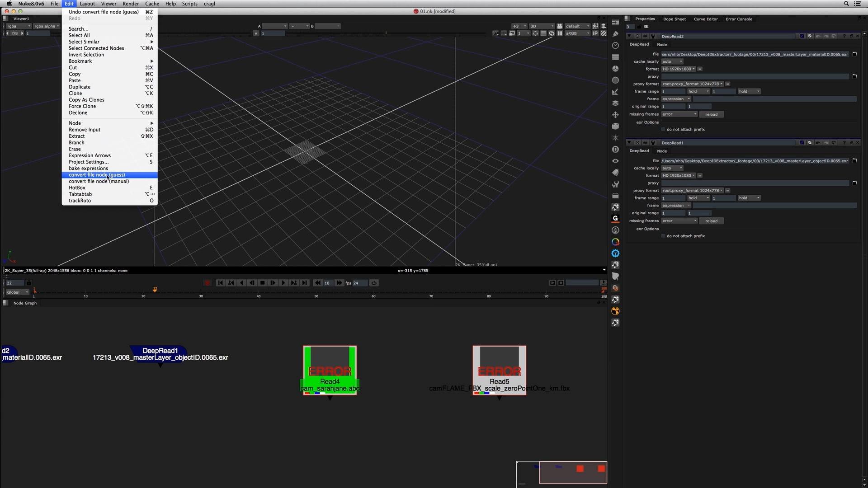Open the MetaData nodes tag icon
The image size is (868, 488).
click(x=615, y=173)
